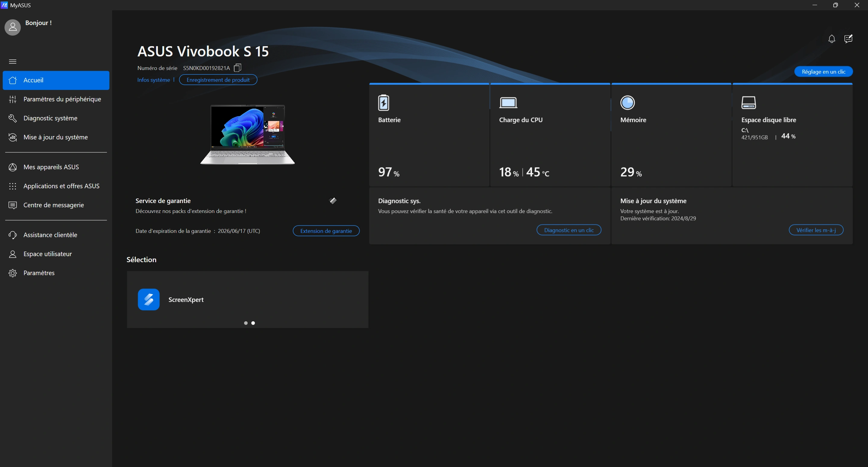The width and height of the screenshot is (868, 467).
Task: Open Mes appareils ASUS
Action: [56, 167]
